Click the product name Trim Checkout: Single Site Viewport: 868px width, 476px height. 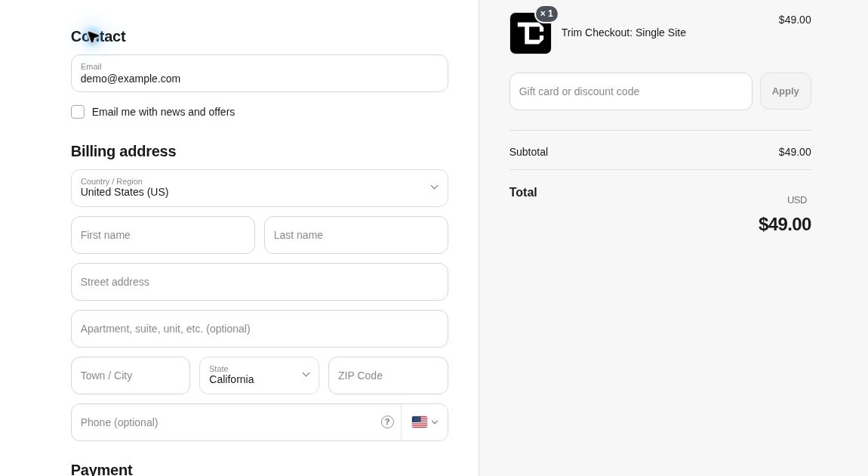623,32
